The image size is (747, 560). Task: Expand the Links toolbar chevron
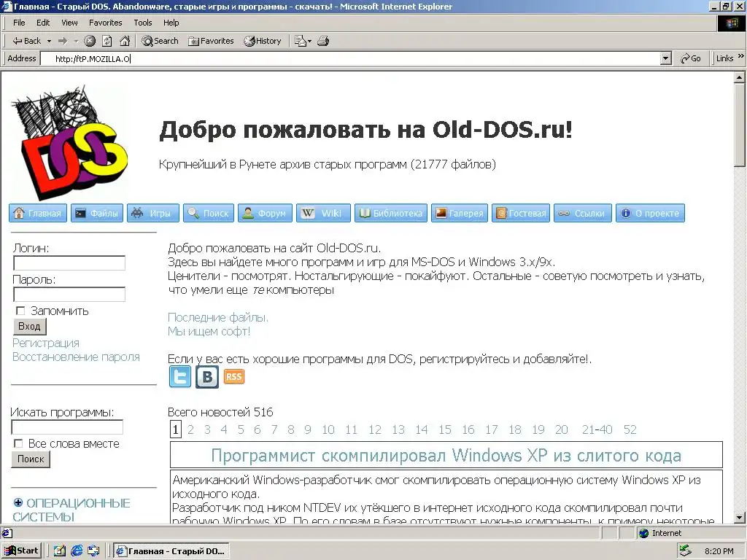pos(741,56)
